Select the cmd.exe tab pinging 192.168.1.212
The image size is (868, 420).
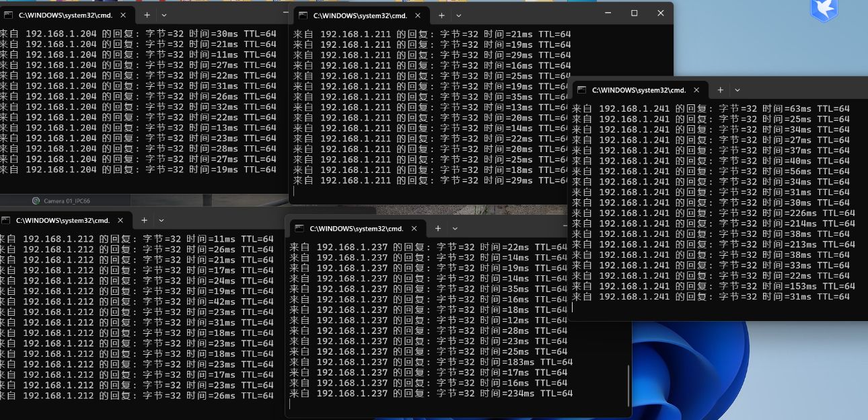point(65,220)
